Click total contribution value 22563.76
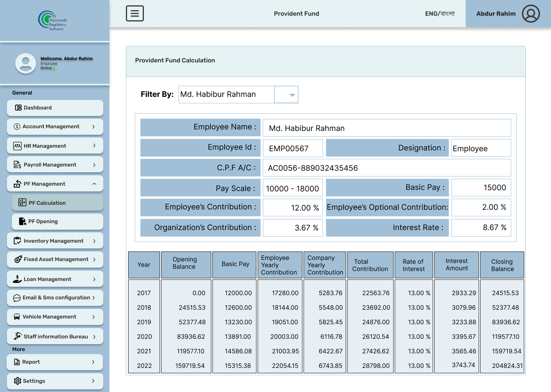The image size is (551, 392). (x=376, y=293)
